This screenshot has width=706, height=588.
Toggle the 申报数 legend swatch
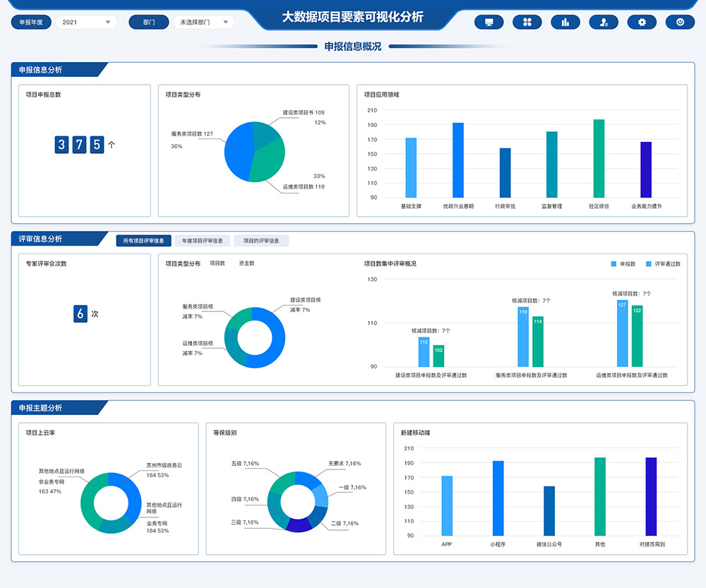(x=614, y=264)
